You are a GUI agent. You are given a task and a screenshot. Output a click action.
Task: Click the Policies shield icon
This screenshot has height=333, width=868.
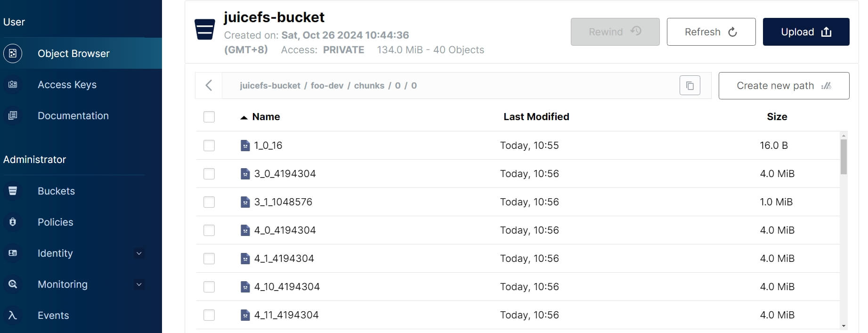click(13, 222)
